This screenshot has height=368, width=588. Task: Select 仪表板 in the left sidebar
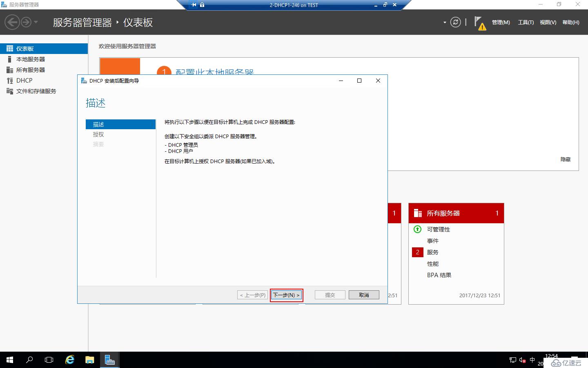(x=44, y=49)
